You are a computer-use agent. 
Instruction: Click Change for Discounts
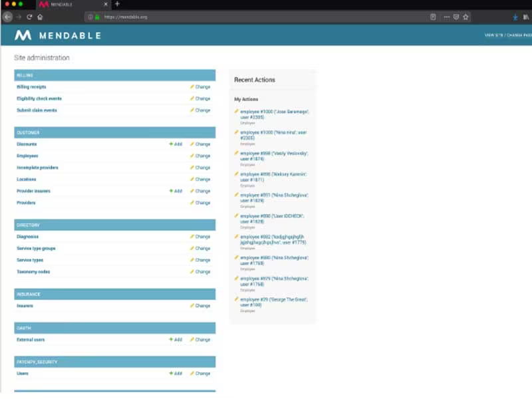pos(201,144)
